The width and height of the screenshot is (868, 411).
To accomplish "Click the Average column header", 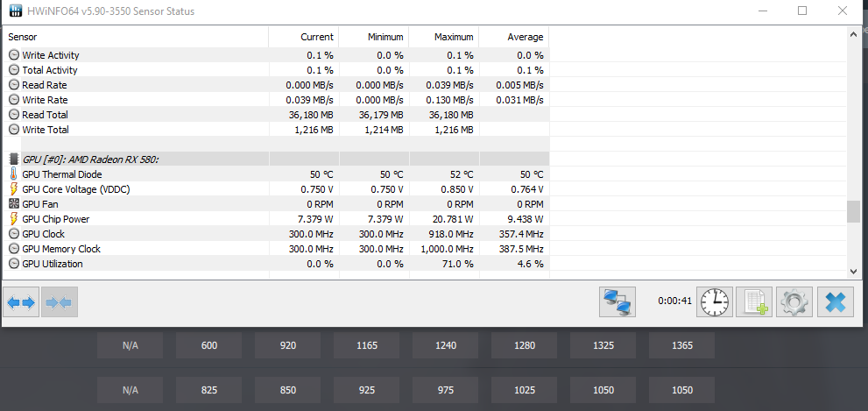I will (x=514, y=37).
